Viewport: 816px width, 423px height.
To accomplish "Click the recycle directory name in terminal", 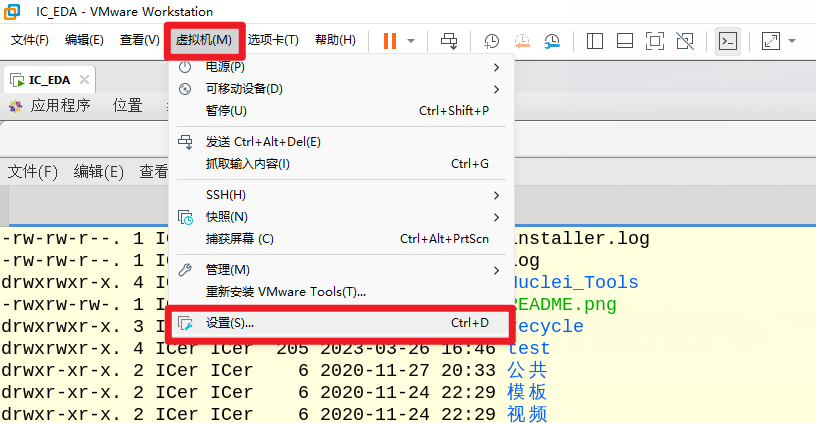I will click(547, 327).
